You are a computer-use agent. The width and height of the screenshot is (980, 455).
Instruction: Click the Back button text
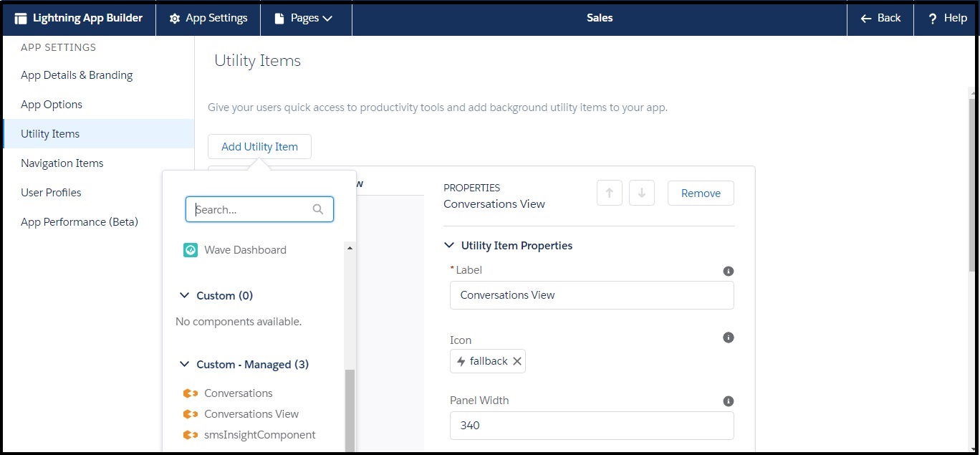889,19
